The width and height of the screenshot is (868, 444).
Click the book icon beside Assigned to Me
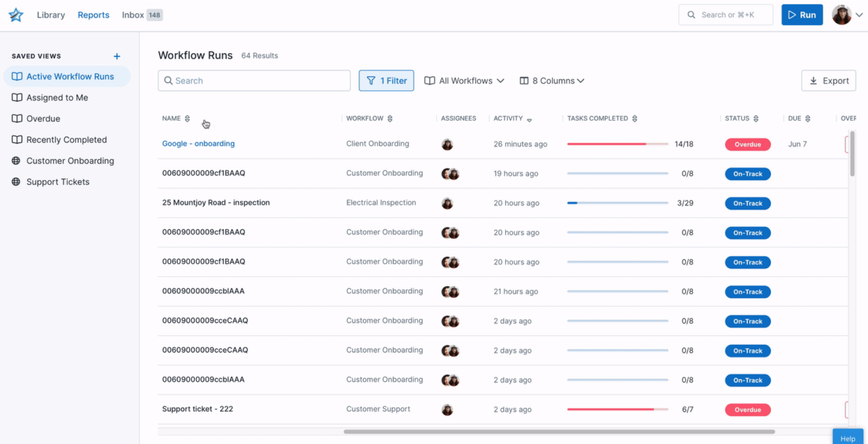[17, 97]
